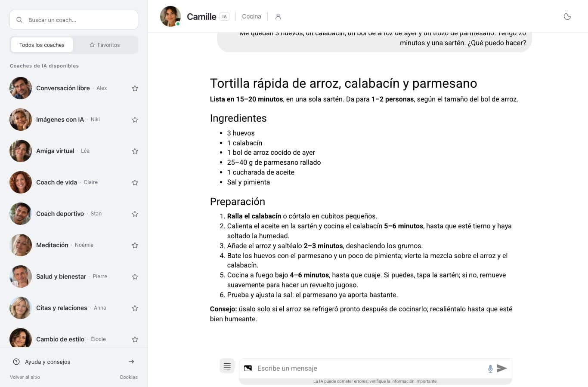
Task: Click the IA badge next to Camille
Action: [x=224, y=16]
